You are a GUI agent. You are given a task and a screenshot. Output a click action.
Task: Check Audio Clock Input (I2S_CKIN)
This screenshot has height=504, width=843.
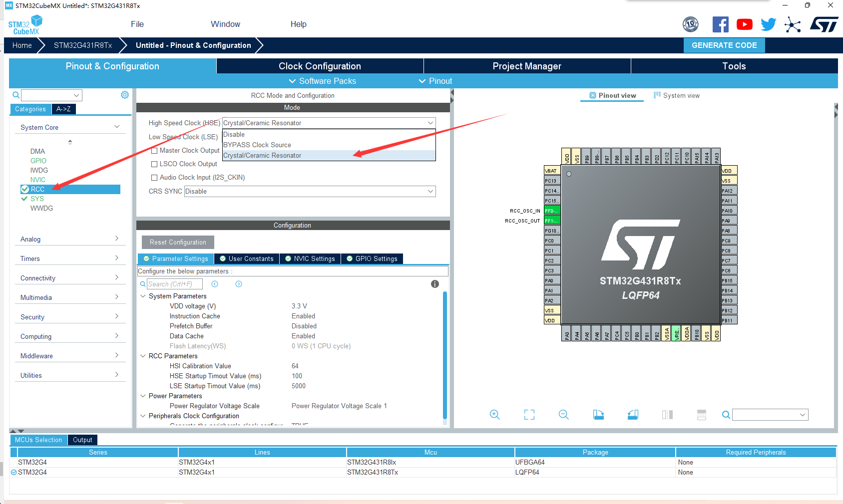[154, 177]
